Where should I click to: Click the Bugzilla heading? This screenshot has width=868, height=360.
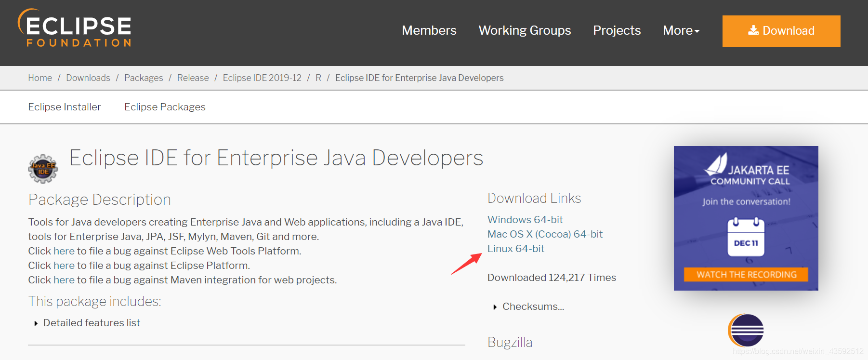coord(510,342)
